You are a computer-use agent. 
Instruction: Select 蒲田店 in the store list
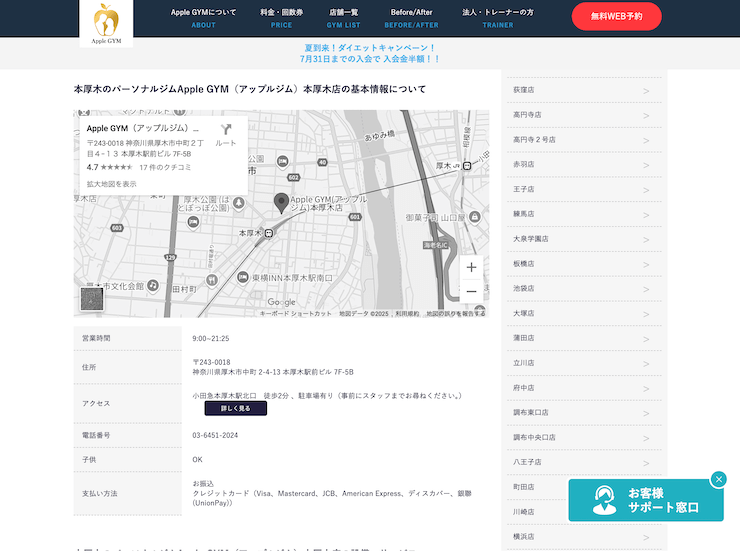[x=584, y=338]
